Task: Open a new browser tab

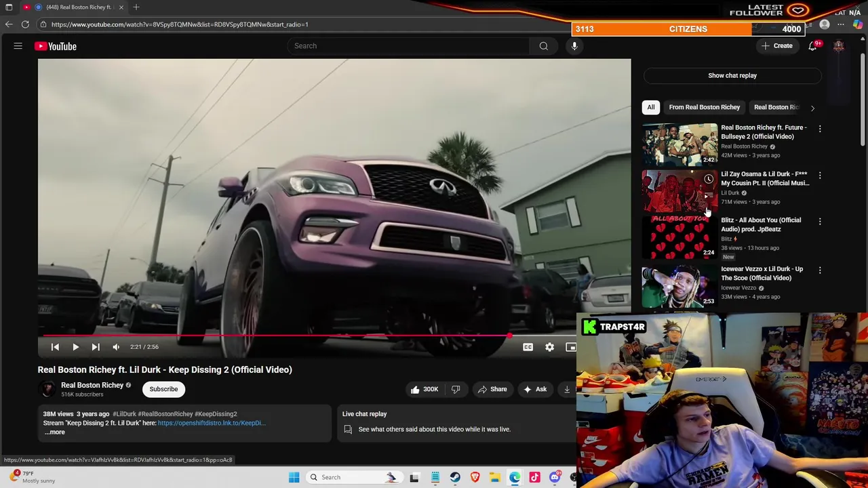Action: 136,7
